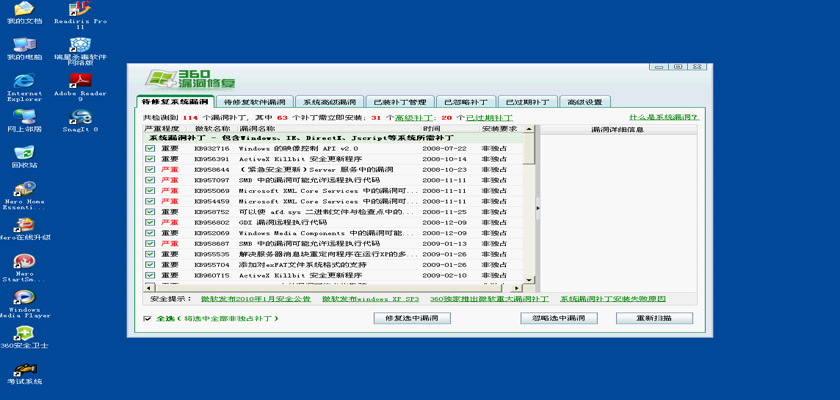
Task: Toggle the KB955069 XML Core Services checkbox
Action: (x=150, y=191)
